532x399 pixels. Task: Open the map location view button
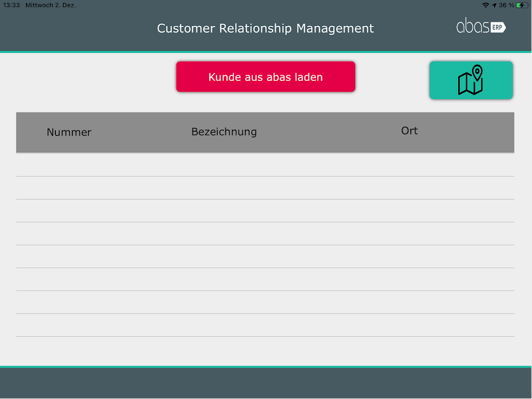click(x=471, y=80)
